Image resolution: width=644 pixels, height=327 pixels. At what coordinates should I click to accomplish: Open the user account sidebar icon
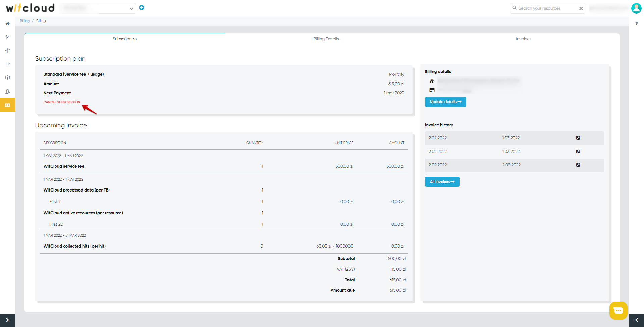(x=7, y=91)
